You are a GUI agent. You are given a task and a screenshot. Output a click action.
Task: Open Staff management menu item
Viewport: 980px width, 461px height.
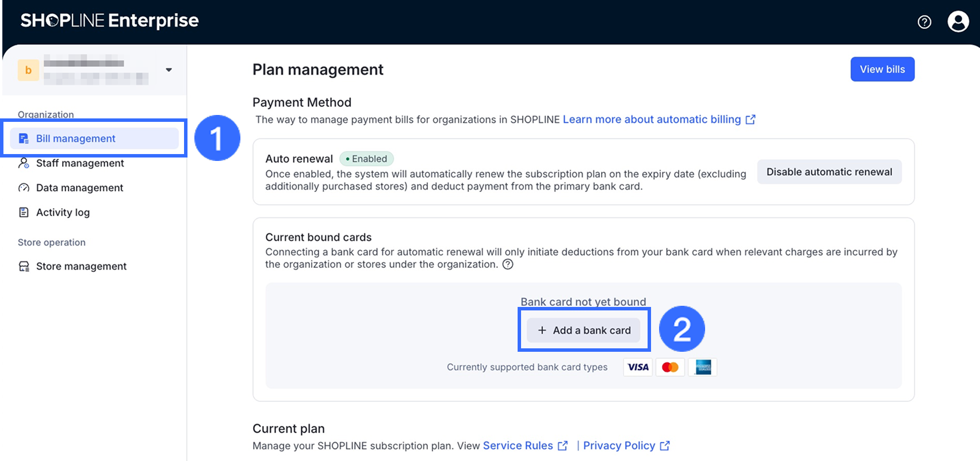point(80,163)
